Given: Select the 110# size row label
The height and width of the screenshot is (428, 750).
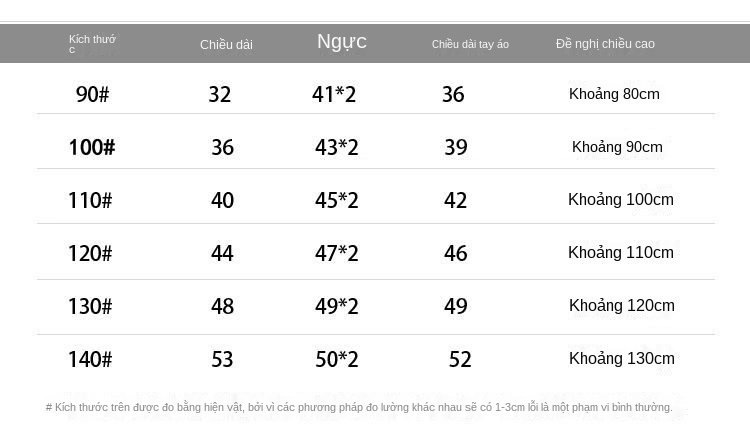Looking at the screenshot, I should pos(90,200).
